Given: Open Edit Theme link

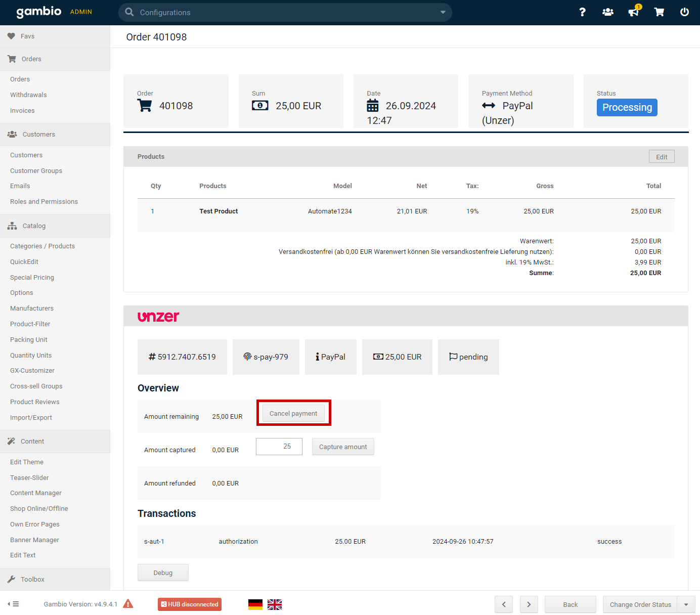Looking at the screenshot, I should 27,462.
